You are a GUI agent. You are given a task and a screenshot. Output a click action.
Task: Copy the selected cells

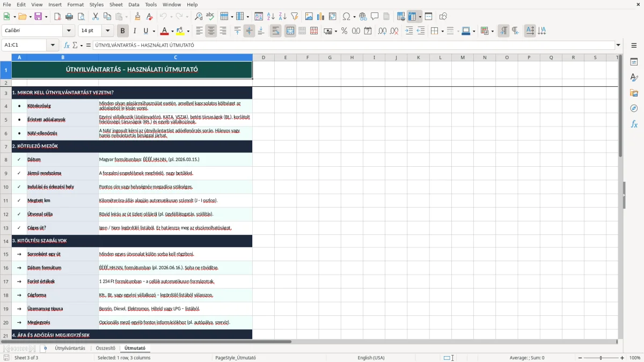[x=107, y=17]
